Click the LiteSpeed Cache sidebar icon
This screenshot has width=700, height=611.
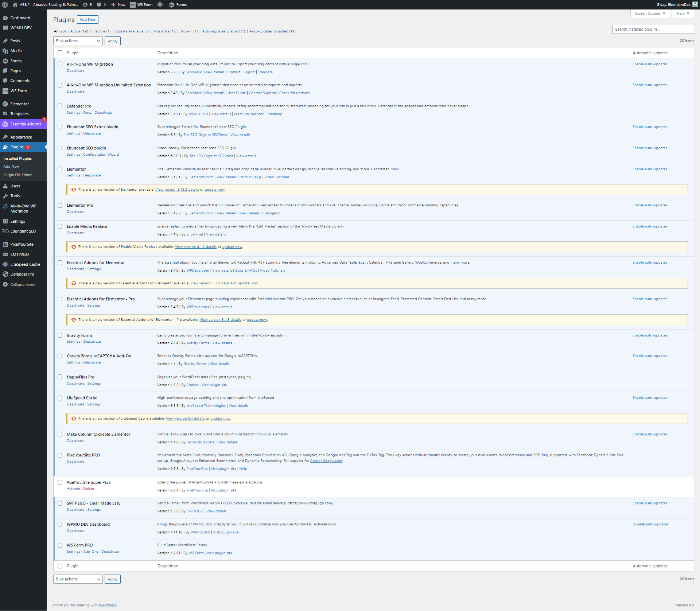tap(5, 264)
